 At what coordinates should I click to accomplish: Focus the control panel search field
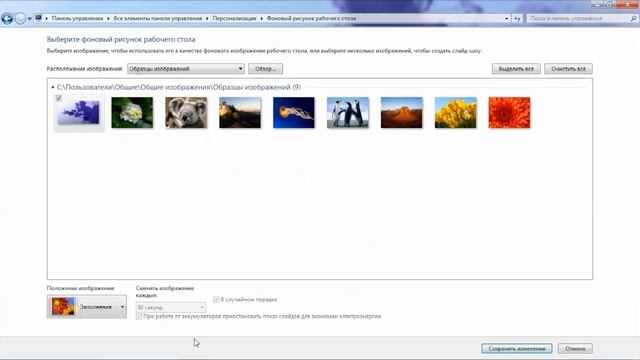tap(578, 18)
